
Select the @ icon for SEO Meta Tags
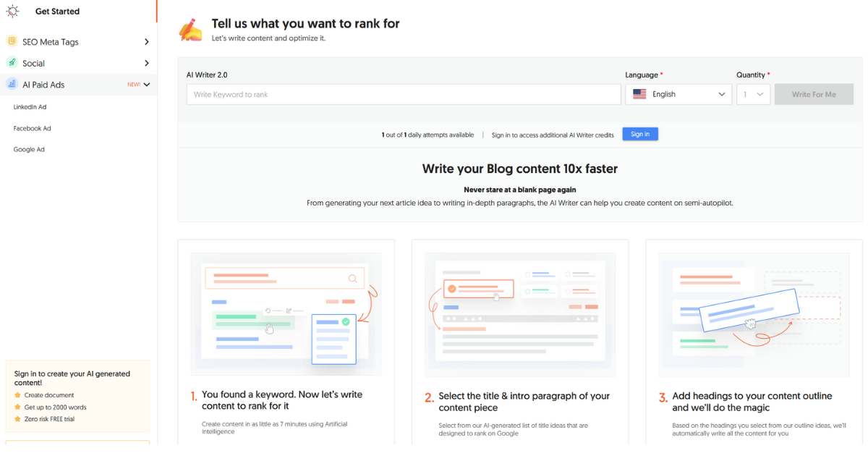12,41
